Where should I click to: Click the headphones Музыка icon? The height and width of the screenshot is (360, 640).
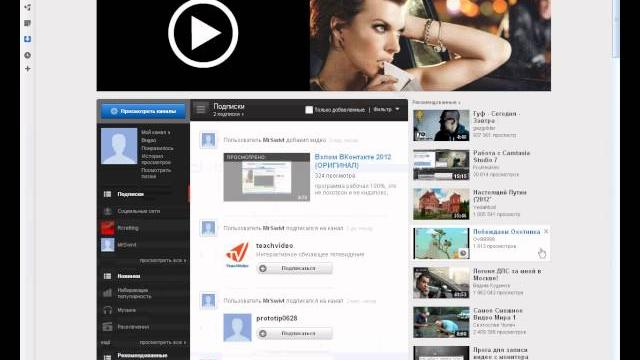tap(107, 310)
